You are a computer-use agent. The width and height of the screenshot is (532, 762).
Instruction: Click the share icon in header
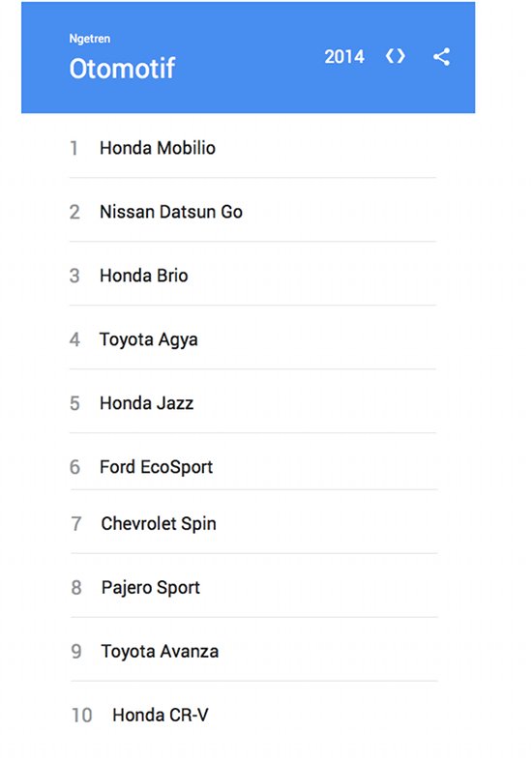tap(441, 57)
